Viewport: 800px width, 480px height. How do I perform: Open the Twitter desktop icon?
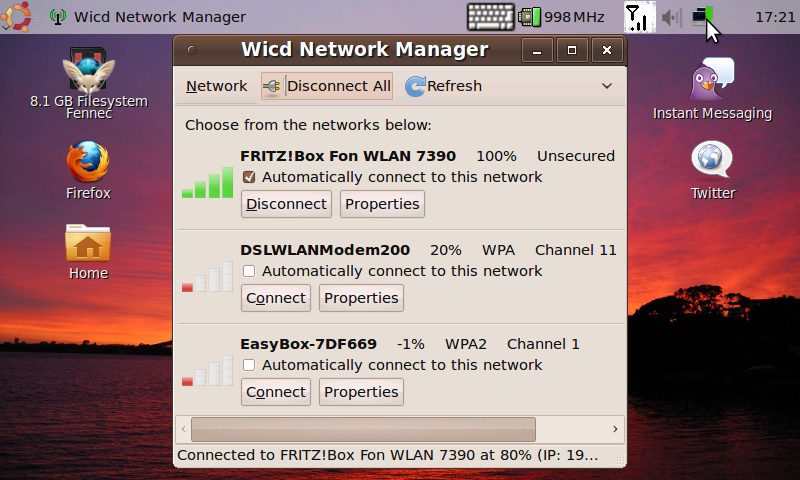point(712,160)
